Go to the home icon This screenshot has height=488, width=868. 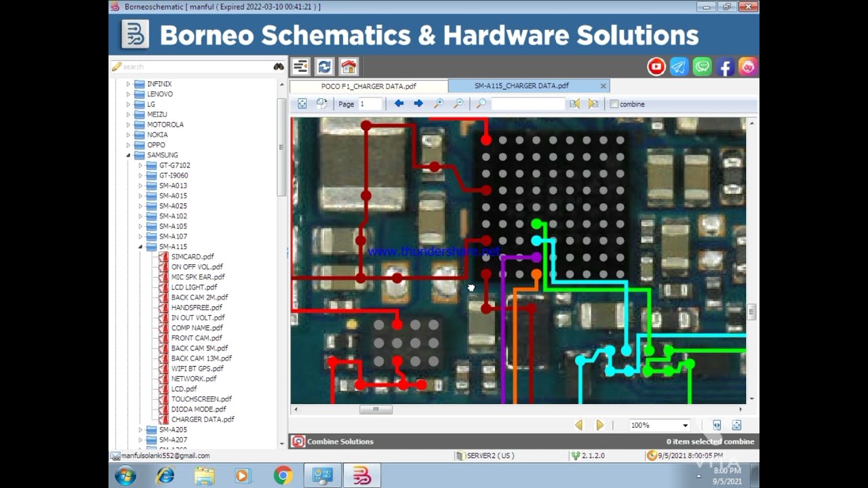coord(349,66)
